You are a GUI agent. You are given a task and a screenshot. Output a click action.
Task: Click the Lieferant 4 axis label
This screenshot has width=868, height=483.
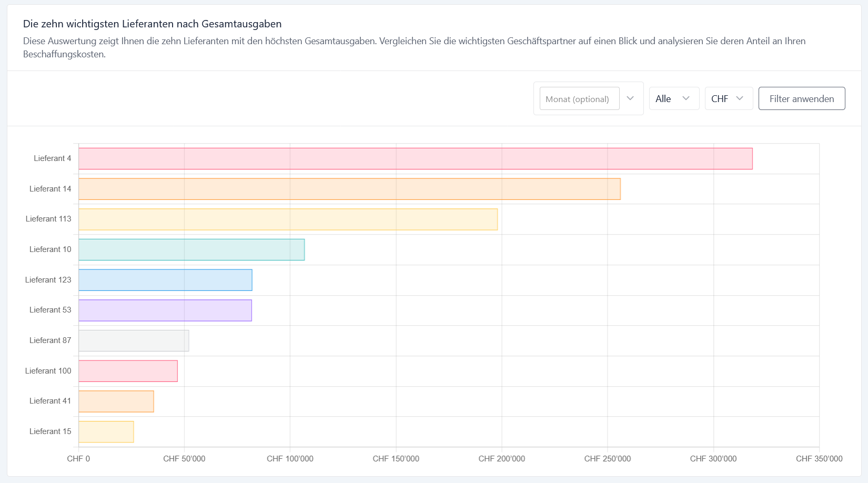tap(52, 158)
